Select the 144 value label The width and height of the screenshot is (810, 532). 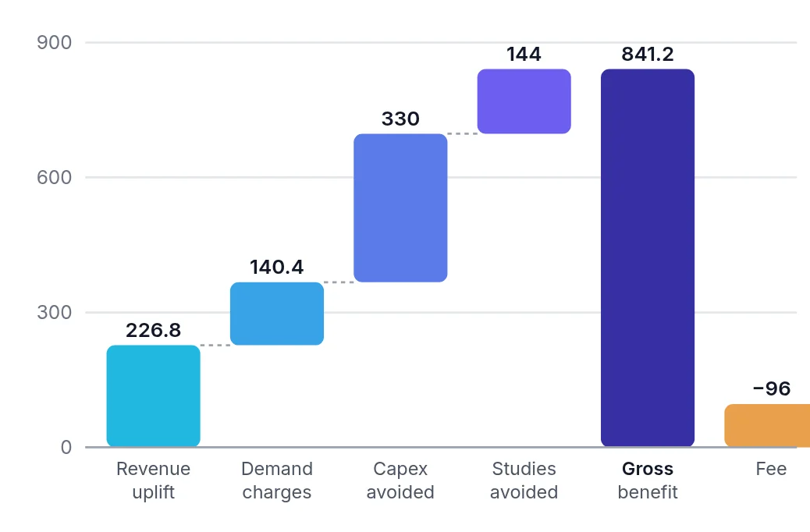524,54
